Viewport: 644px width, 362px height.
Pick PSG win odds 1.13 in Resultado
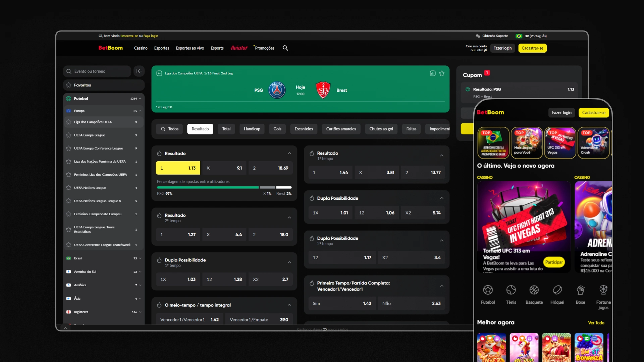coord(178,168)
